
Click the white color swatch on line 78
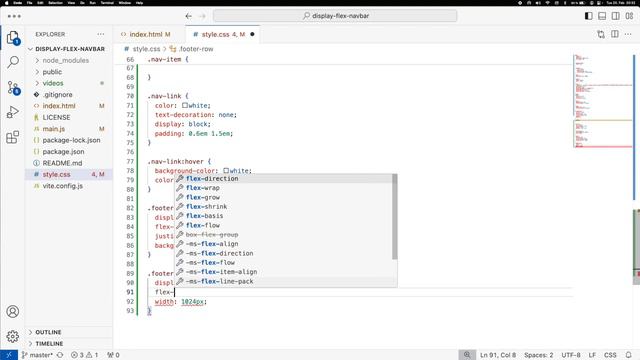click(x=226, y=171)
